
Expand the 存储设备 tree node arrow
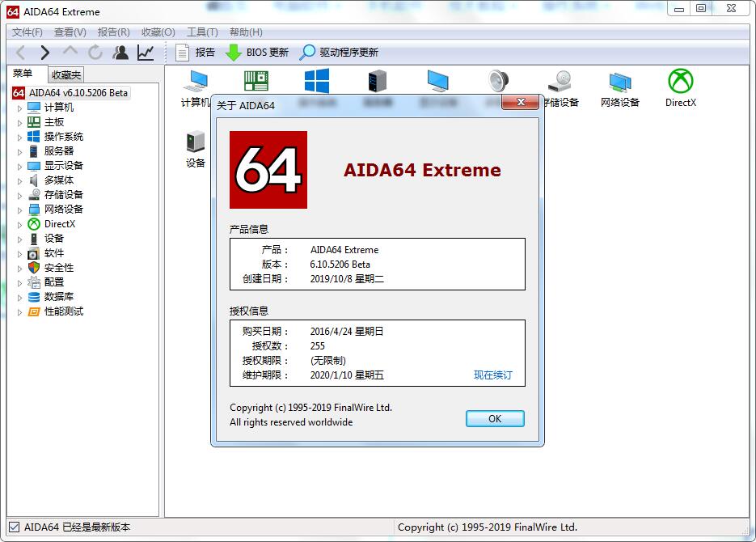tap(19, 196)
